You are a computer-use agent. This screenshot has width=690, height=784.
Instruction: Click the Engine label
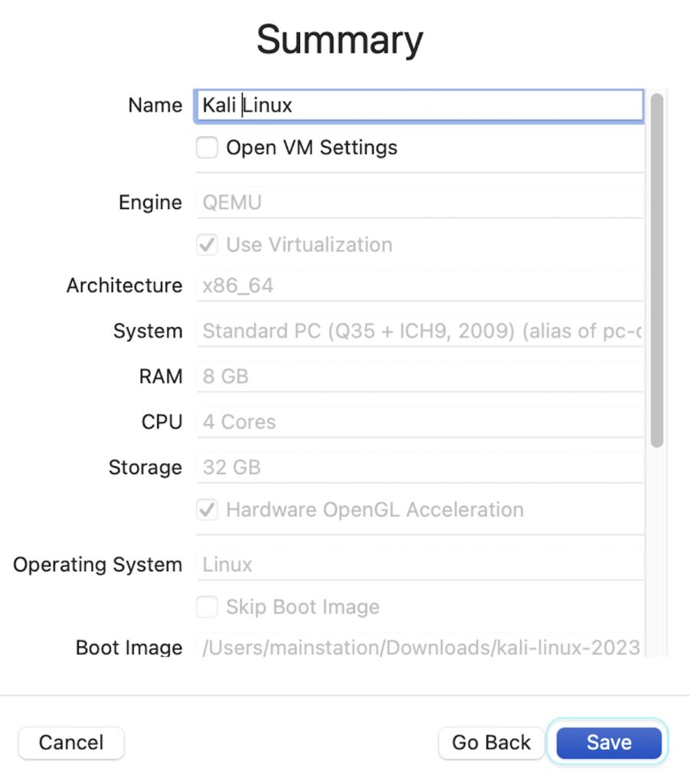click(150, 202)
